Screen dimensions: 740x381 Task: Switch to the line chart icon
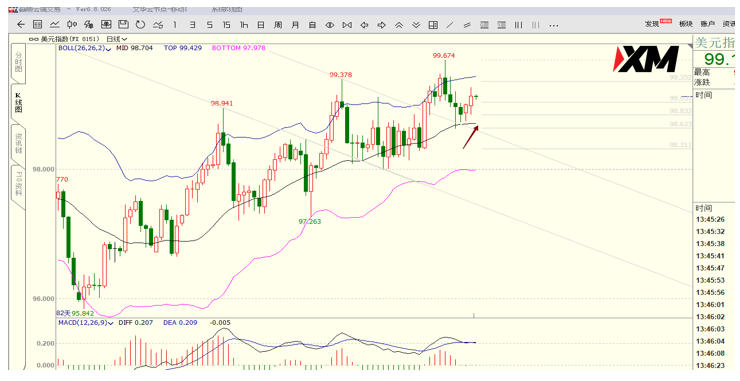click(55, 25)
